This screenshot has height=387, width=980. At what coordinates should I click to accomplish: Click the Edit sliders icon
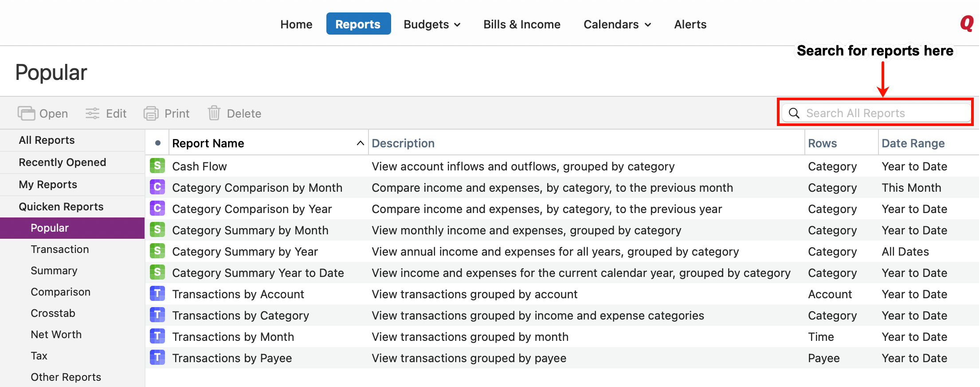tap(92, 114)
